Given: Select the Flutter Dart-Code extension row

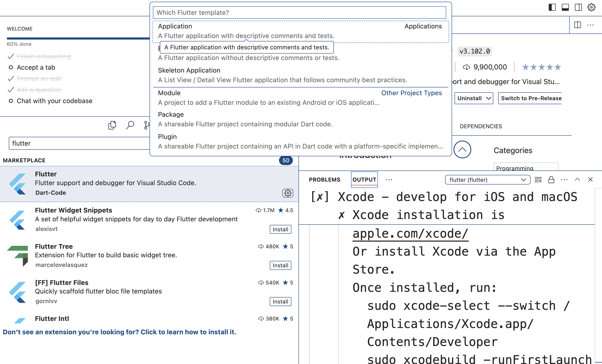Looking at the screenshot, I should [x=149, y=184].
